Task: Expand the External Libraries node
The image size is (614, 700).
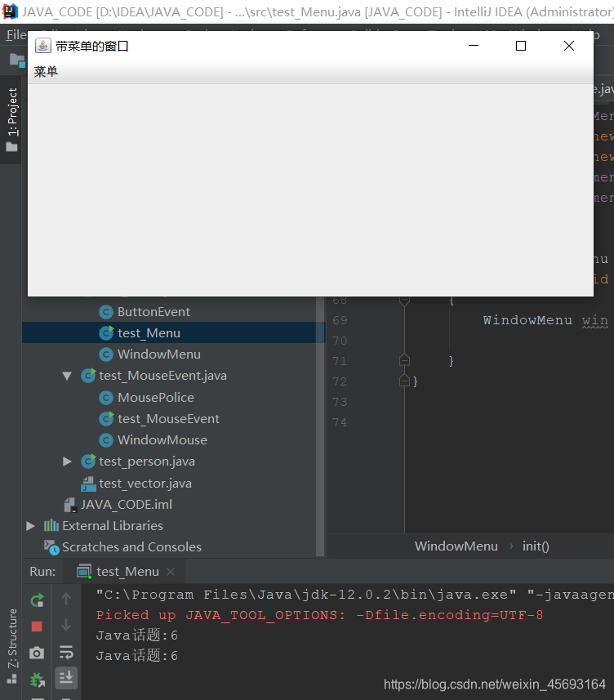Action: (x=30, y=526)
